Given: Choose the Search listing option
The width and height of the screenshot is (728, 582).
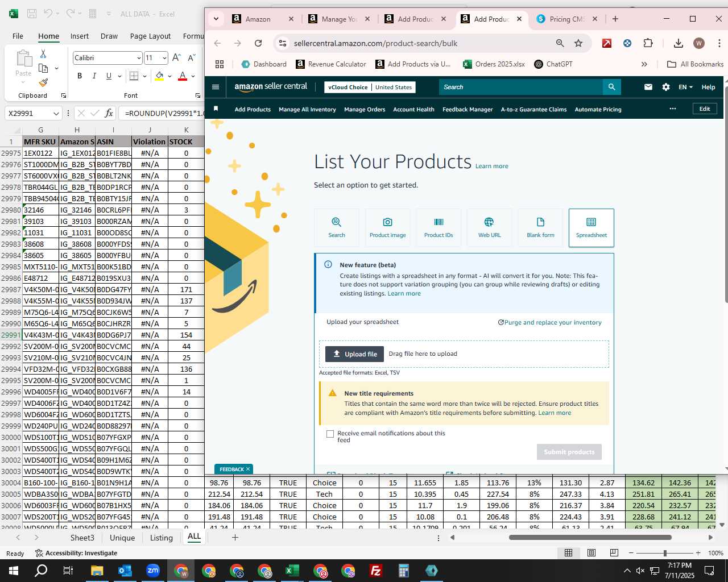Looking at the screenshot, I should coord(337,227).
